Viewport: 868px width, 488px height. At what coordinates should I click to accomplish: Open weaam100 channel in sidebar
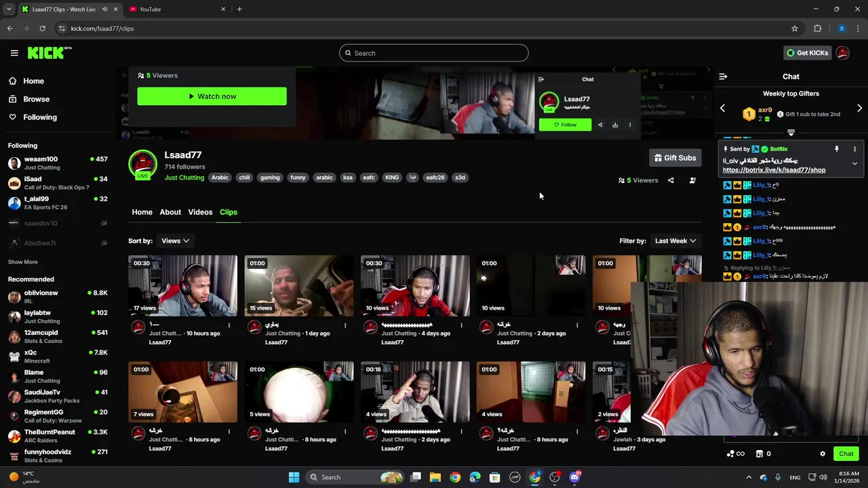tap(58, 163)
